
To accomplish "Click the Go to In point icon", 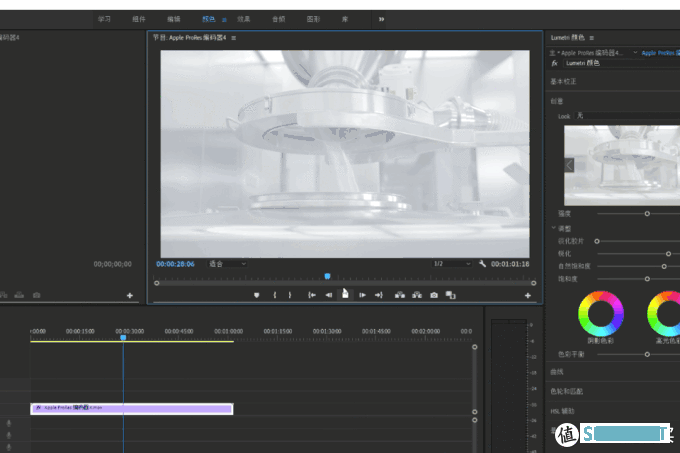I will [x=312, y=295].
